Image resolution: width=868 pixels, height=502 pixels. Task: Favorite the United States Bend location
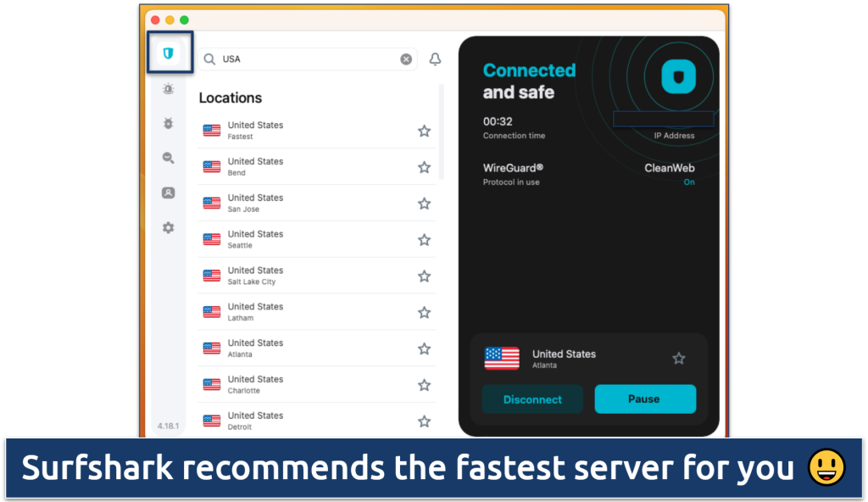pos(424,167)
